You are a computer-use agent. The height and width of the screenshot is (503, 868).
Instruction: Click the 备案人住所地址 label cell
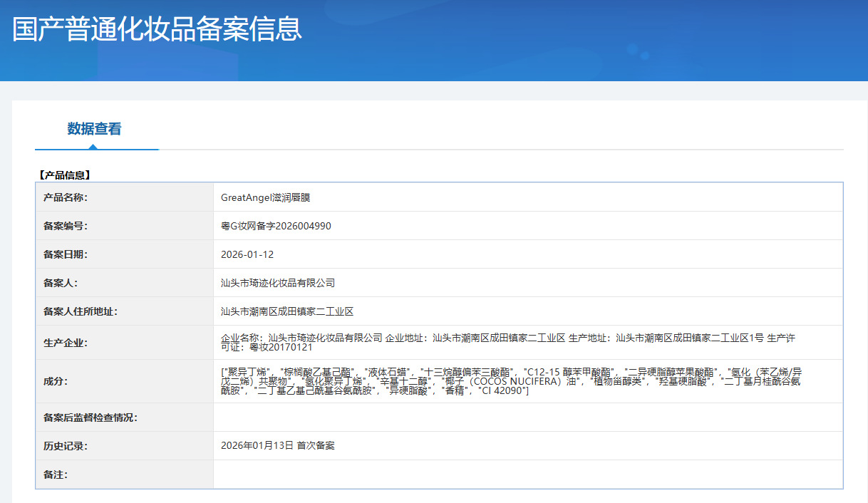click(125, 311)
